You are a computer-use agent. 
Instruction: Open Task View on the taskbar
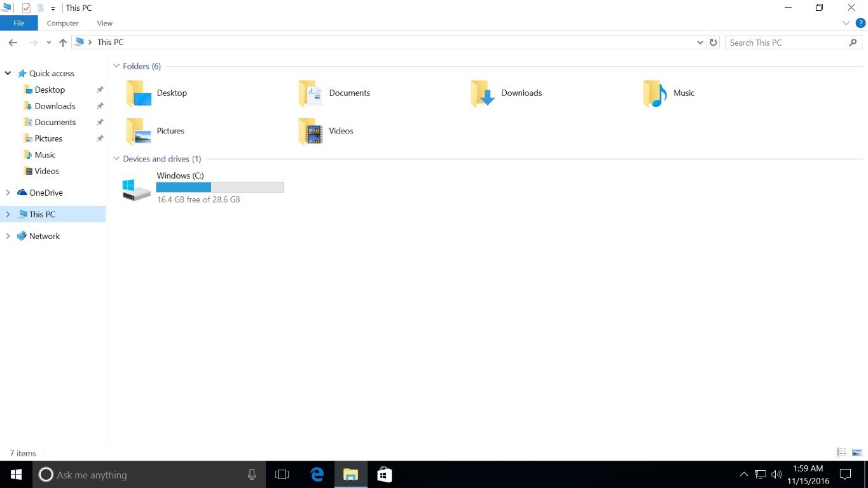pyautogui.click(x=282, y=475)
